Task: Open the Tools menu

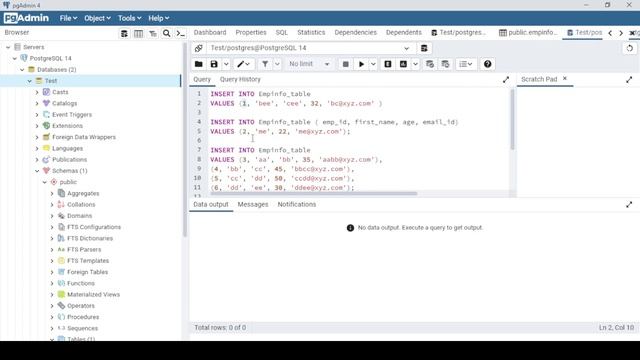Action: tap(129, 18)
